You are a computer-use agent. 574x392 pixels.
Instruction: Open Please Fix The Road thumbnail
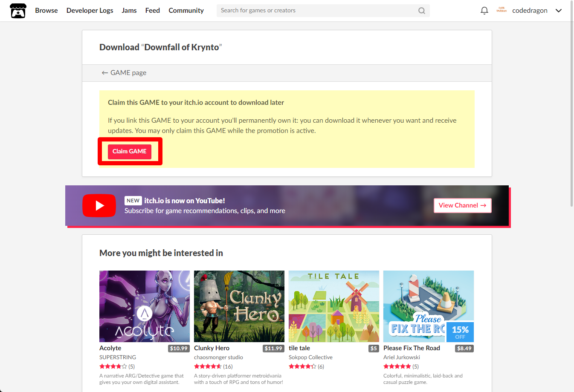pyautogui.click(x=429, y=306)
